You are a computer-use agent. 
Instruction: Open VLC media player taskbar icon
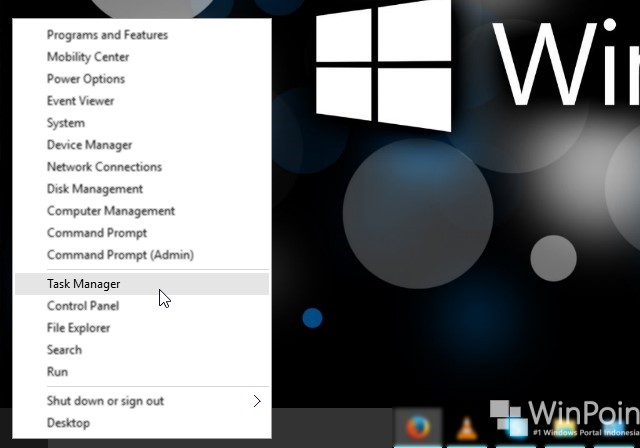[467, 428]
